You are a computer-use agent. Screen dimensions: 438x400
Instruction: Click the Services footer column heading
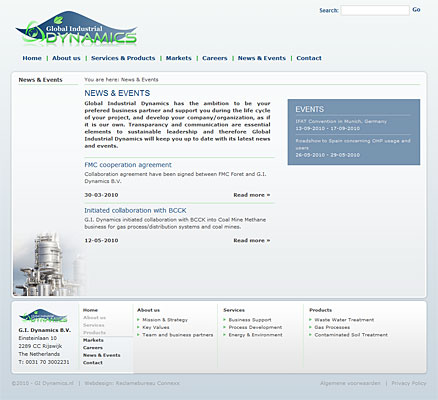234,310
